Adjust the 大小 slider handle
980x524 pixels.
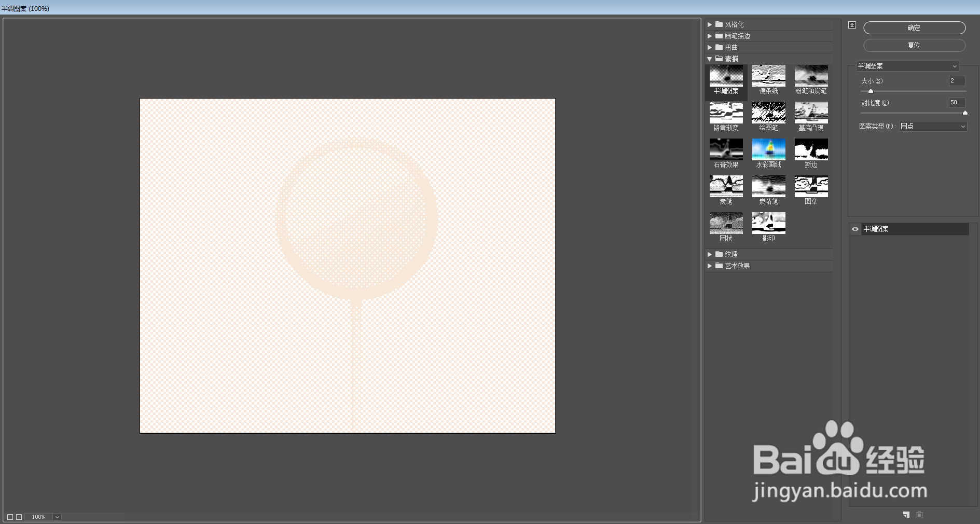pyautogui.click(x=871, y=91)
